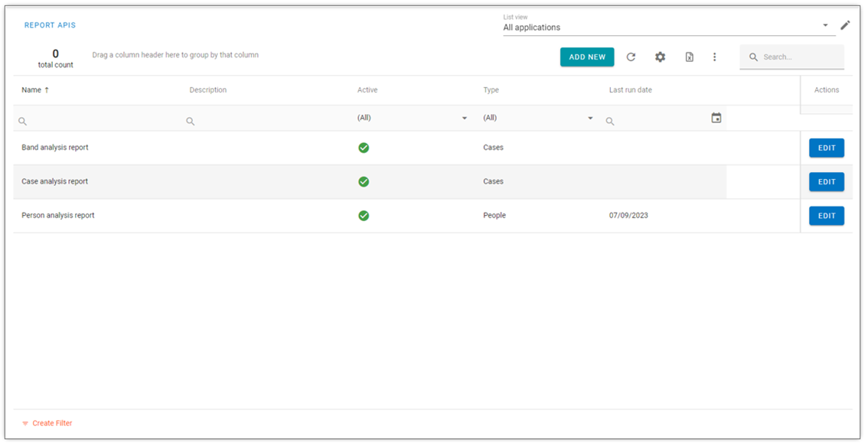Edit the Person analysis report row
This screenshot has height=446, width=868.
[x=827, y=216]
